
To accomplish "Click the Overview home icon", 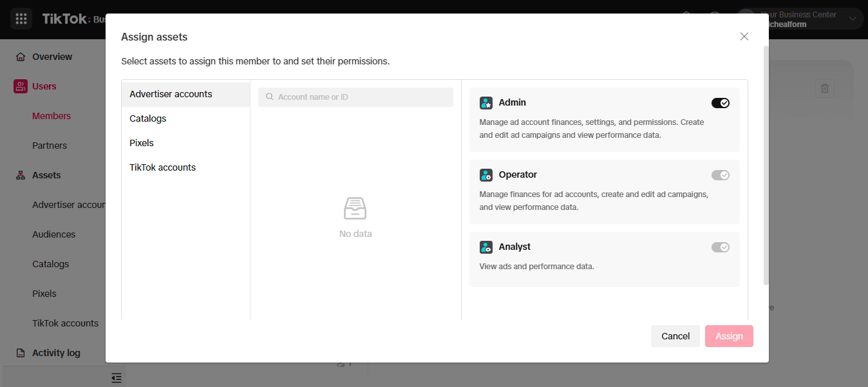I will [x=21, y=57].
